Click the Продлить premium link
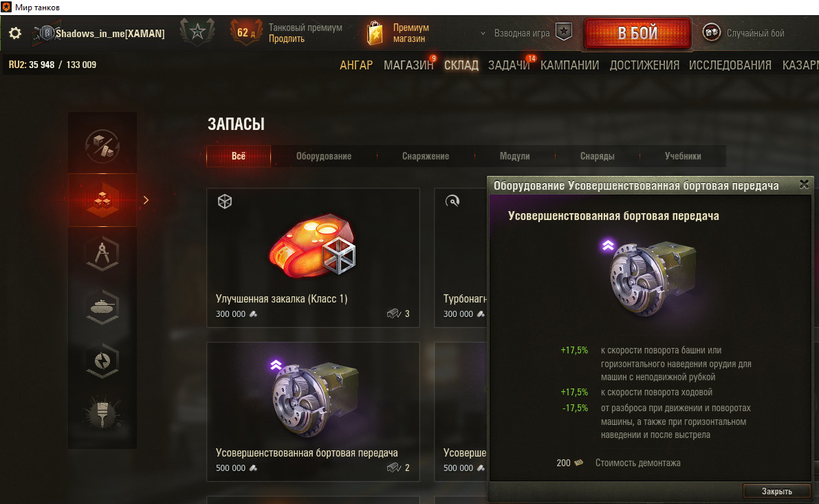The height and width of the screenshot is (504, 819). tap(286, 39)
